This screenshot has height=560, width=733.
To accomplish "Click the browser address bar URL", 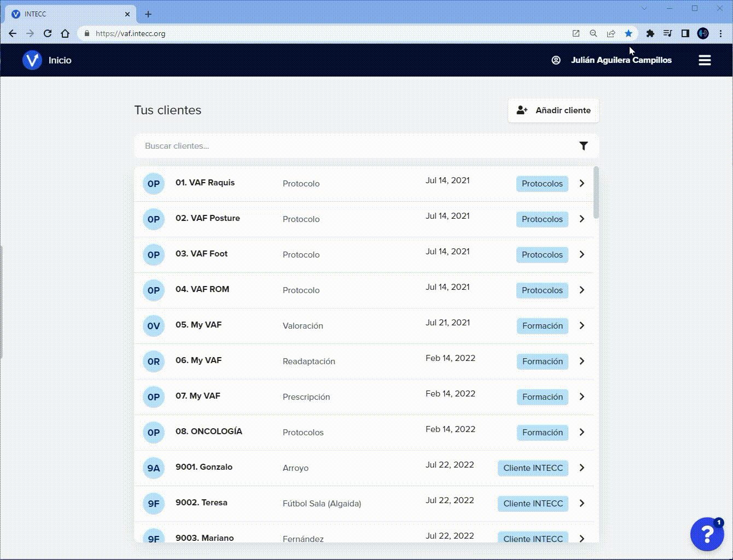I will click(130, 33).
